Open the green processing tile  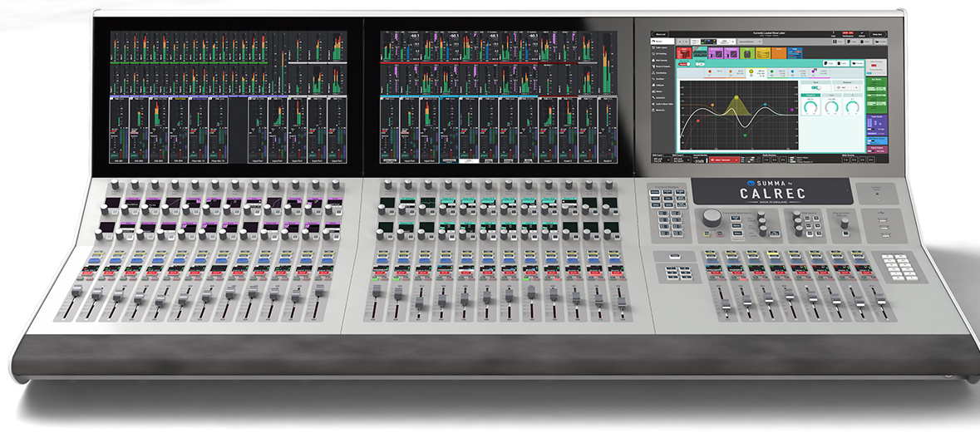(x=747, y=53)
